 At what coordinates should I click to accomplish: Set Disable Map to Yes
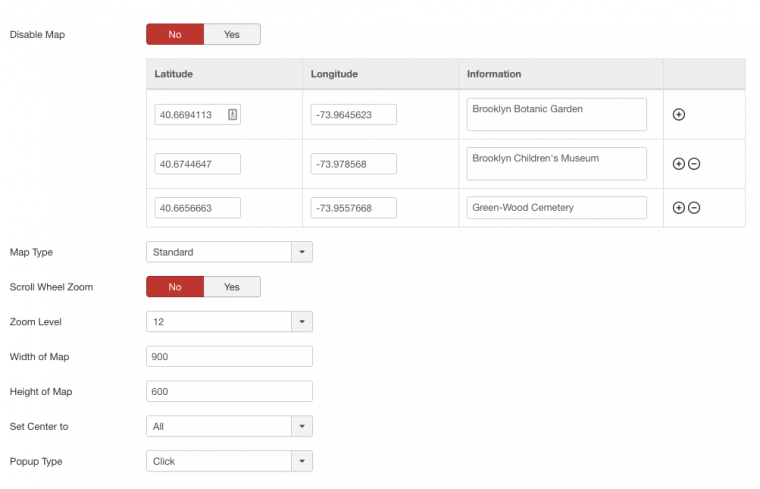[x=232, y=34]
